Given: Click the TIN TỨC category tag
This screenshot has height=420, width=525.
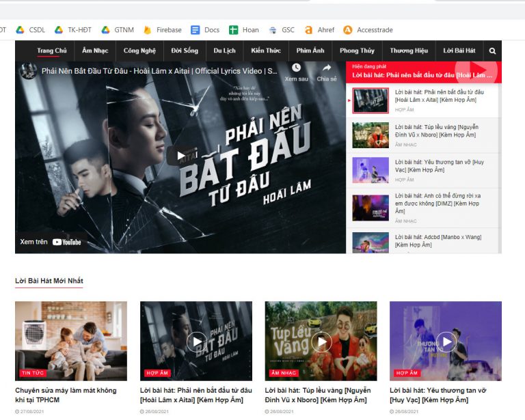Looking at the screenshot, I should point(33,373).
